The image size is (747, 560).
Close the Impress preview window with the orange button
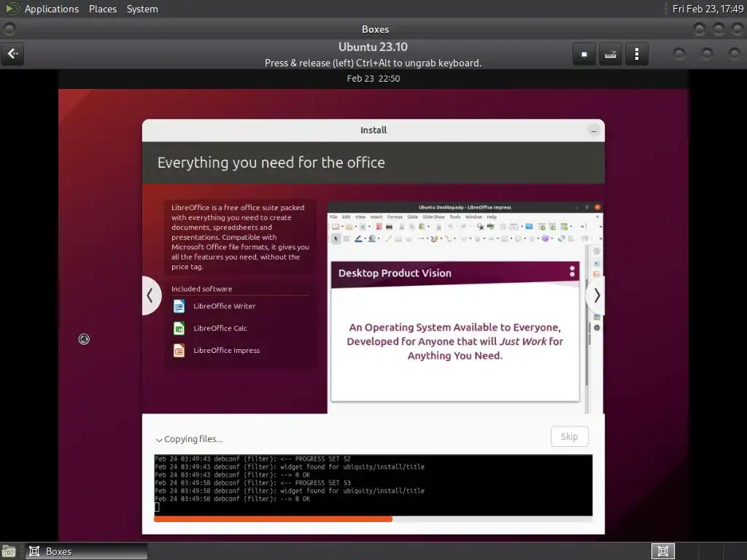click(x=597, y=207)
